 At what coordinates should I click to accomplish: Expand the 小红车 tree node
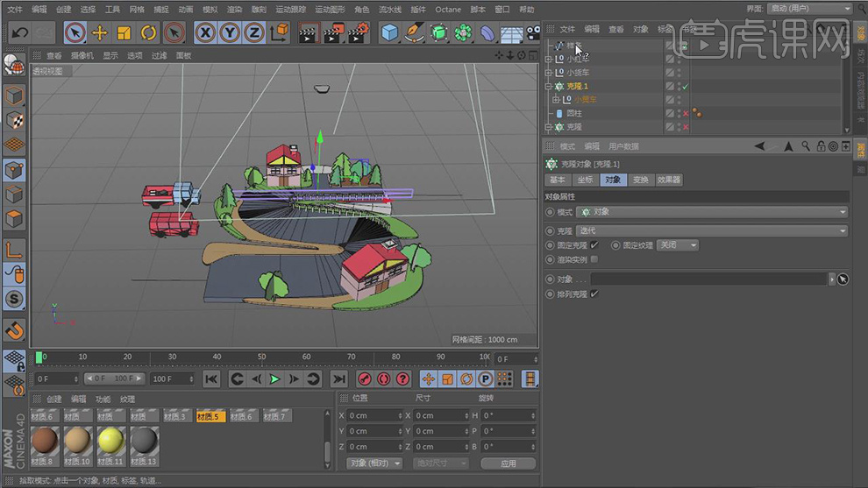click(x=549, y=59)
